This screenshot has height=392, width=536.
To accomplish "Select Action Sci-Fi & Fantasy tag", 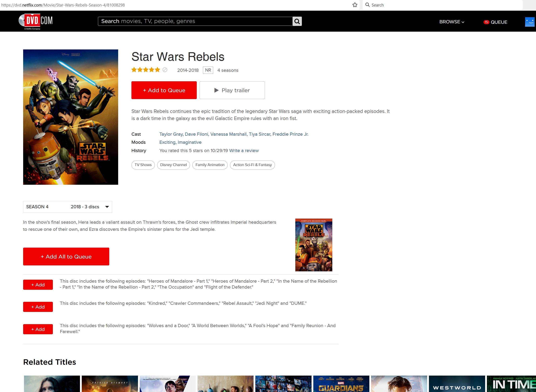I will pos(252,165).
